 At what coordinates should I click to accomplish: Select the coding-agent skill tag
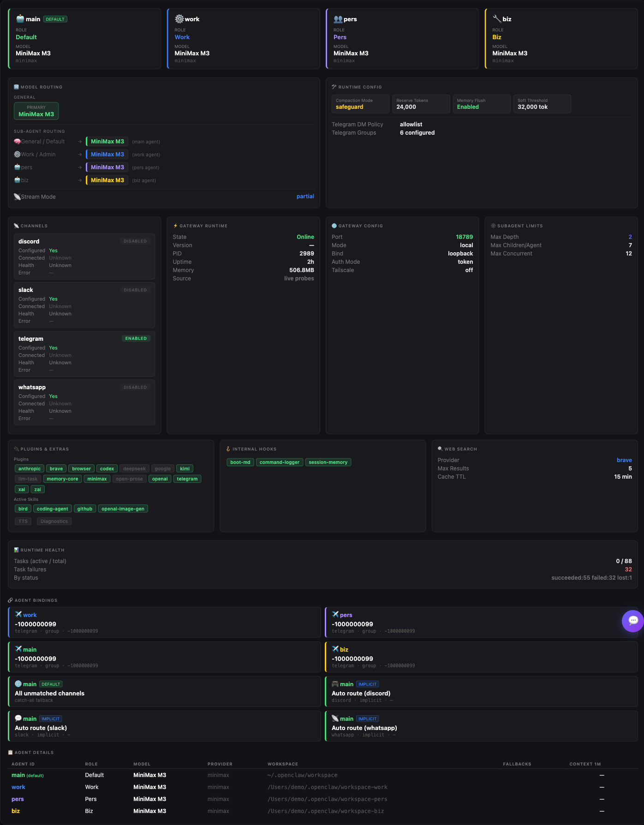tap(53, 509)
